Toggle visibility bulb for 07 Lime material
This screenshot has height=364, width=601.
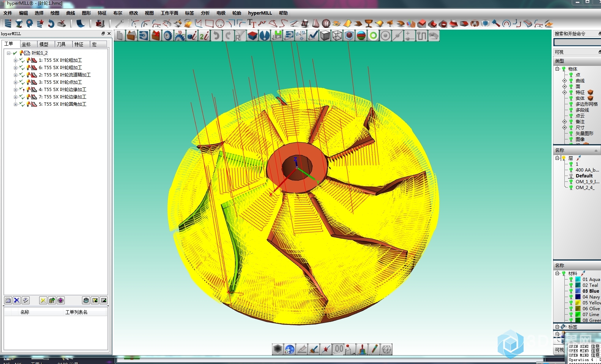(571, 314)
